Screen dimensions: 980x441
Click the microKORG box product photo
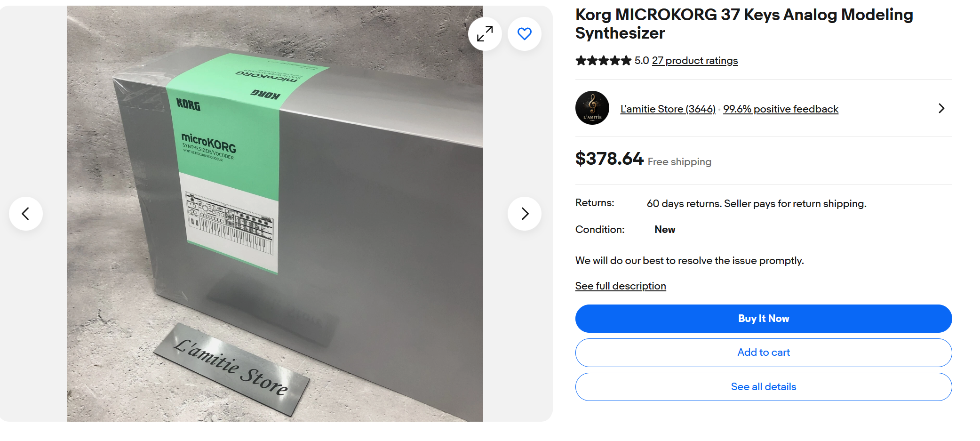(275, 214)
